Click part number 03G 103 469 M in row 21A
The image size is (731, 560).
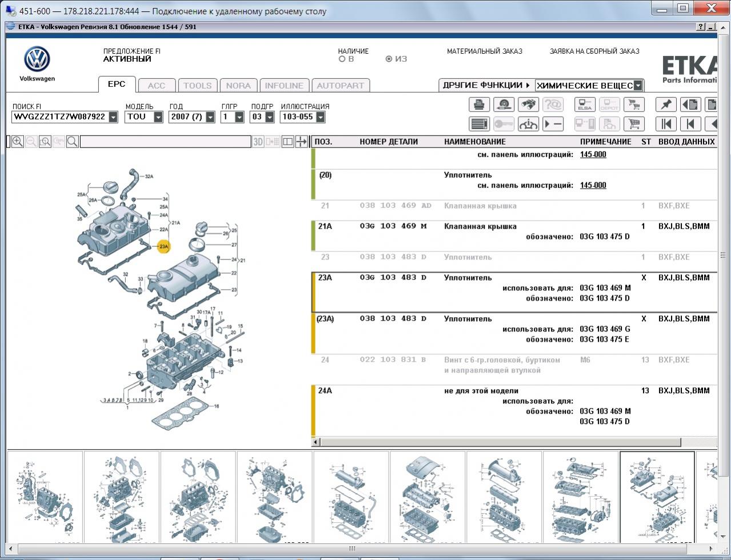pyautogui.click(x=393, y=226)
